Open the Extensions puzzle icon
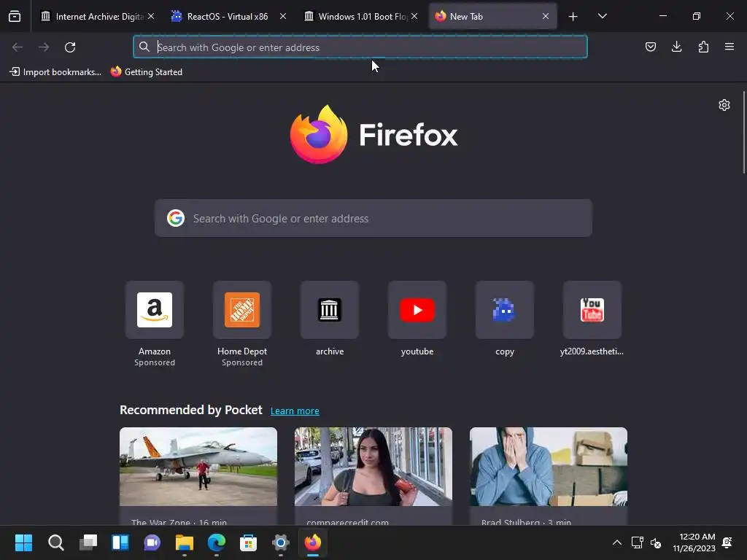Screen dimensions: 747x560 point(703,47)
